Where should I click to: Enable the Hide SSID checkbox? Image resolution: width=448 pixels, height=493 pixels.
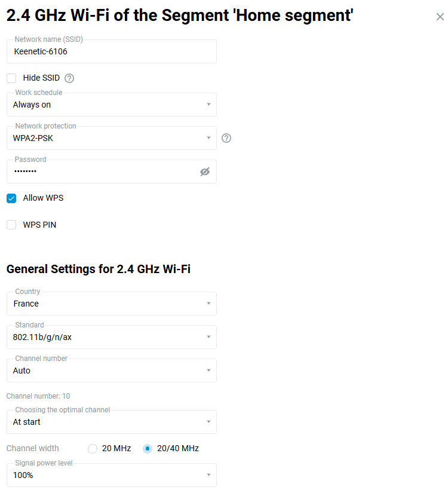tap(11, 78)
